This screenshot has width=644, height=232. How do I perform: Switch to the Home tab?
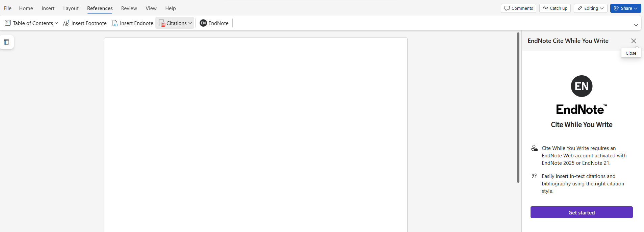(26, 8)
